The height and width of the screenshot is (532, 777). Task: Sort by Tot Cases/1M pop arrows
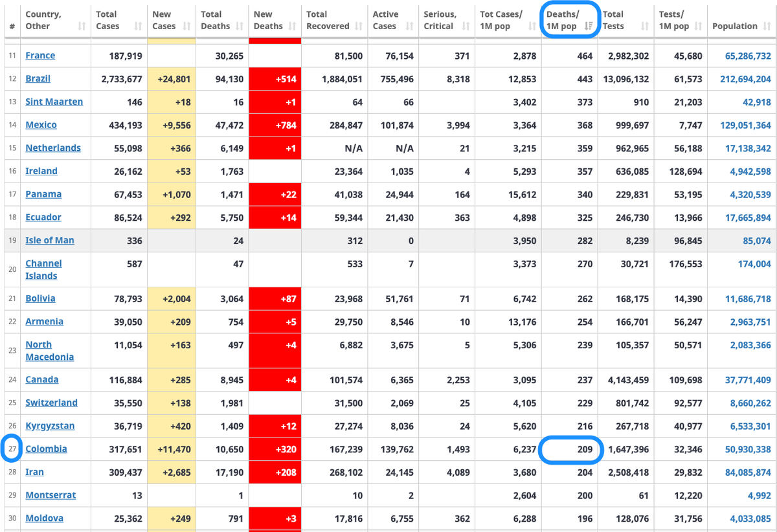tap(533, 27)
